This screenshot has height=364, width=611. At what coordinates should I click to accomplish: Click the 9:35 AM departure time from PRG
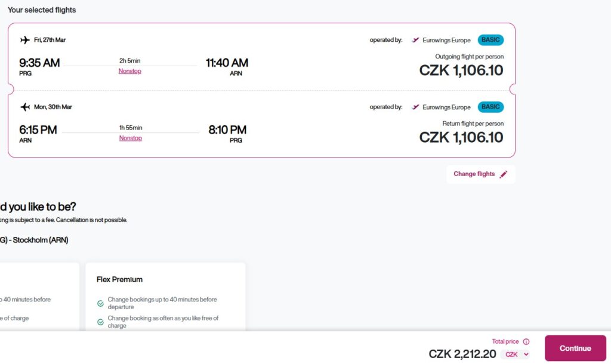point(39,63)
